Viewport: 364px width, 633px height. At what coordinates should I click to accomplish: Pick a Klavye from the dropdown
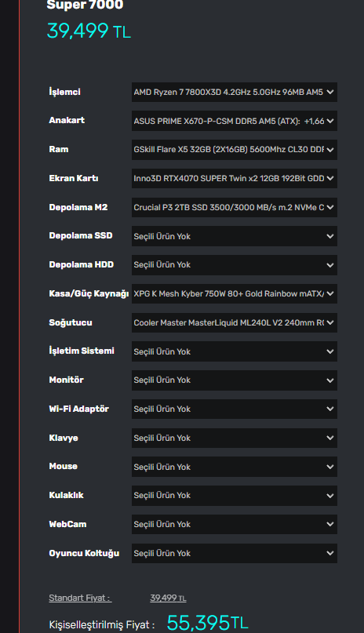click(x=234, y=438)
